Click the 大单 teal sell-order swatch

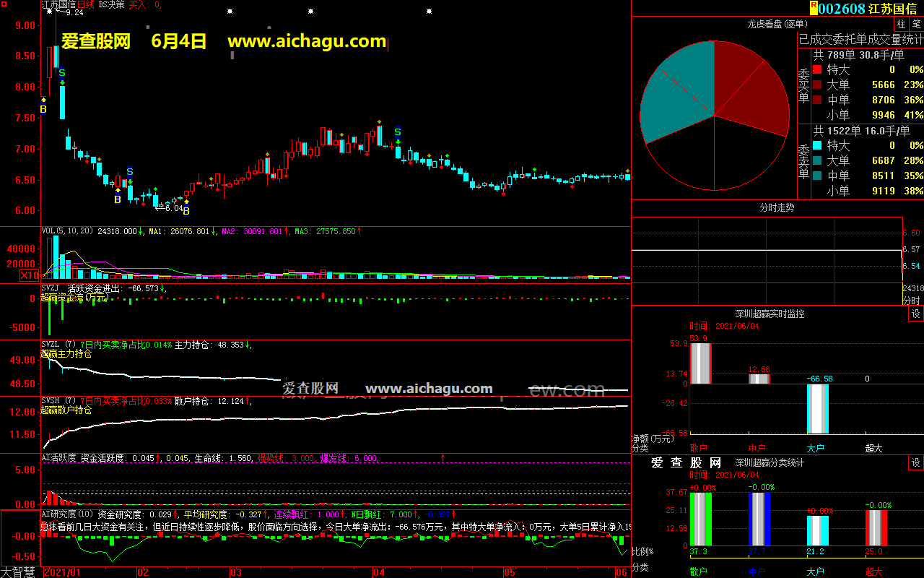(817, 161)
